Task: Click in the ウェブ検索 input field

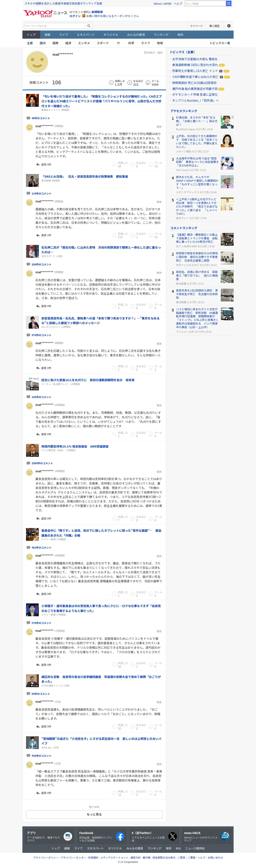Action: [205, 3]
